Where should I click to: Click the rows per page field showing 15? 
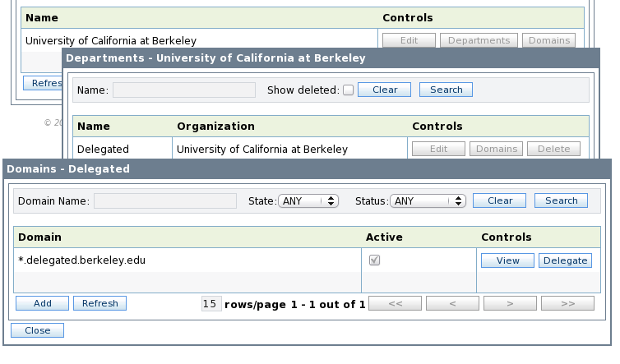coord(211,304)
